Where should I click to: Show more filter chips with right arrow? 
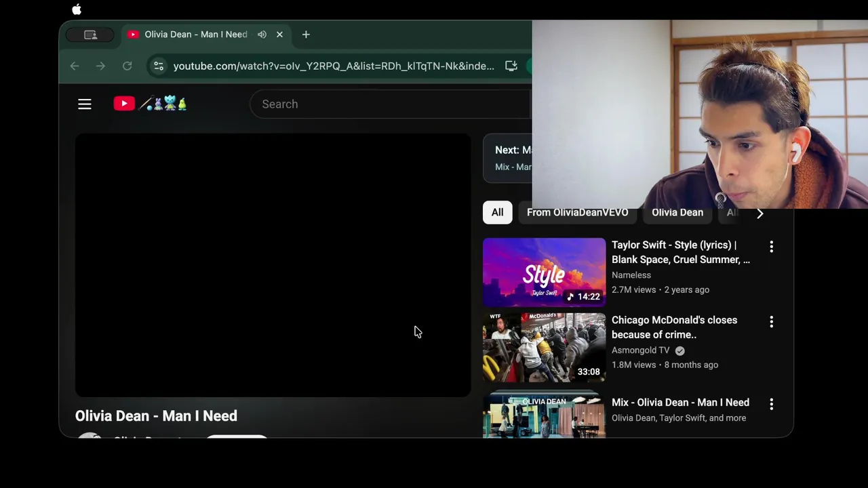tap(759, 213)
